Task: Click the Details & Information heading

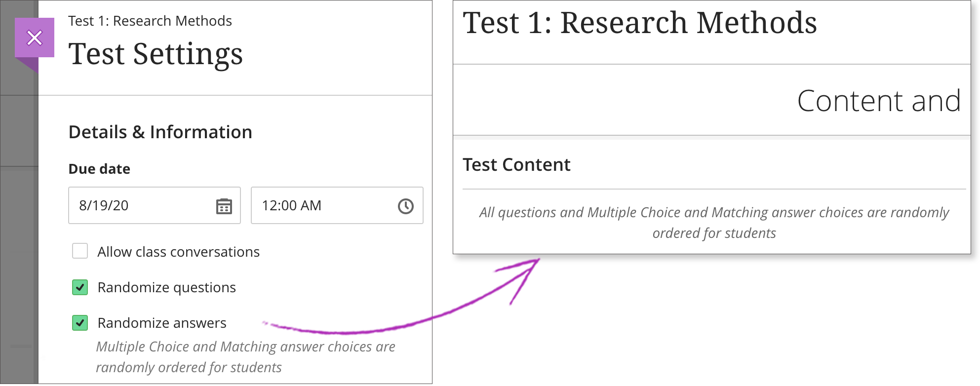Action: [160, 132]
